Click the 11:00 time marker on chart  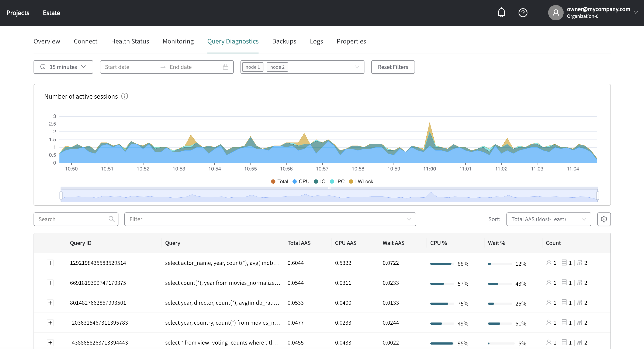coord(429,169)
